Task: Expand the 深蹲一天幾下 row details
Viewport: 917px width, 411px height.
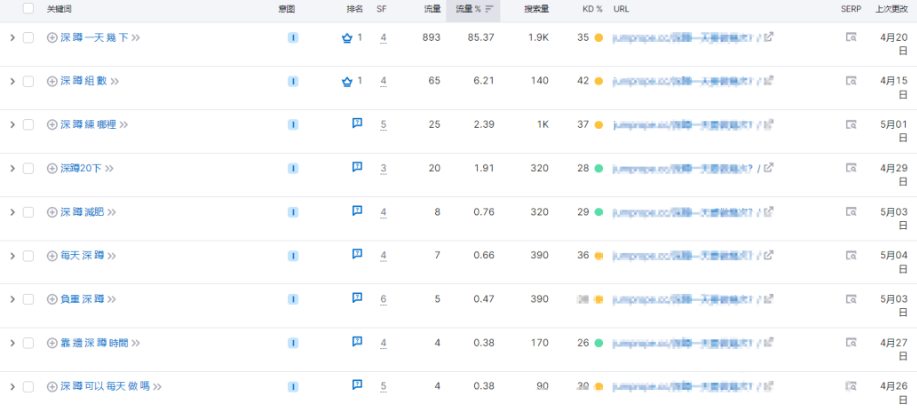Action: click(12, 38)
